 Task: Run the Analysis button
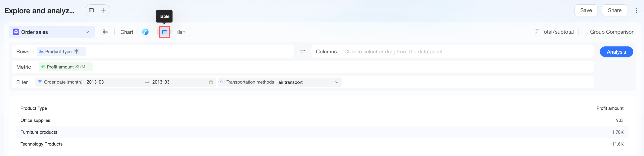(616, 52)
